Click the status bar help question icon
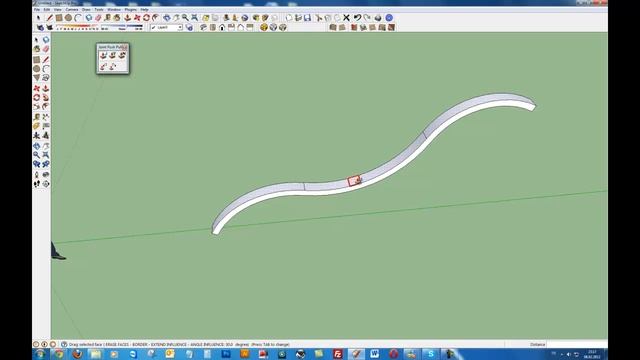 click(64, 344)
